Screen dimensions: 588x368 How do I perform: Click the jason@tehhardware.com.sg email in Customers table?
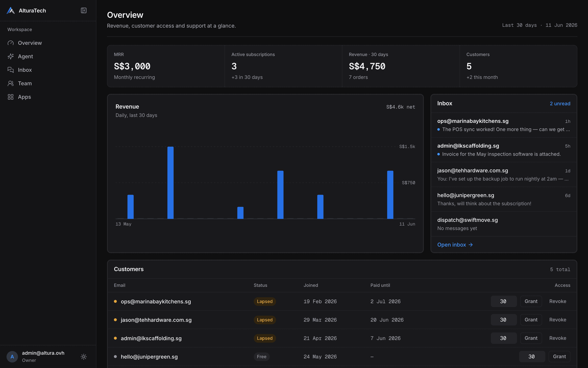click(156, 320)
